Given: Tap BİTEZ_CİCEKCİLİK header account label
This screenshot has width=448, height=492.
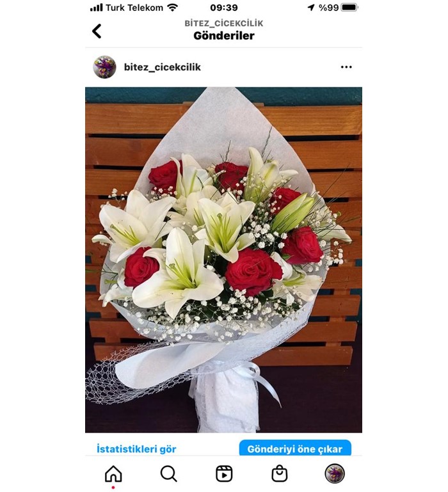Looking at the screenshot, I should (x=224, y=23).
